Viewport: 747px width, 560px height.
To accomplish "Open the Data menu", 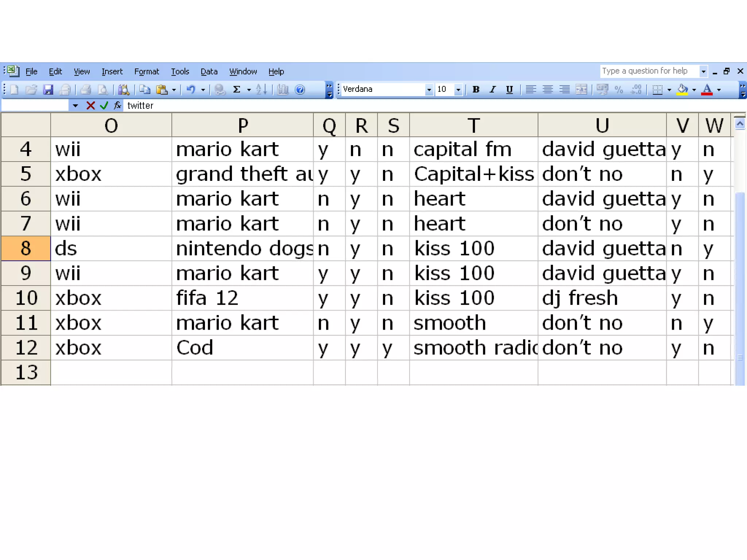I will pos(209,71).
